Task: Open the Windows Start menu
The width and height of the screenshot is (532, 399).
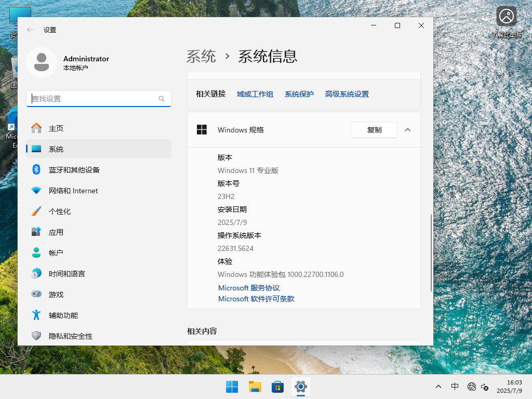Action: tap(232, 387)
